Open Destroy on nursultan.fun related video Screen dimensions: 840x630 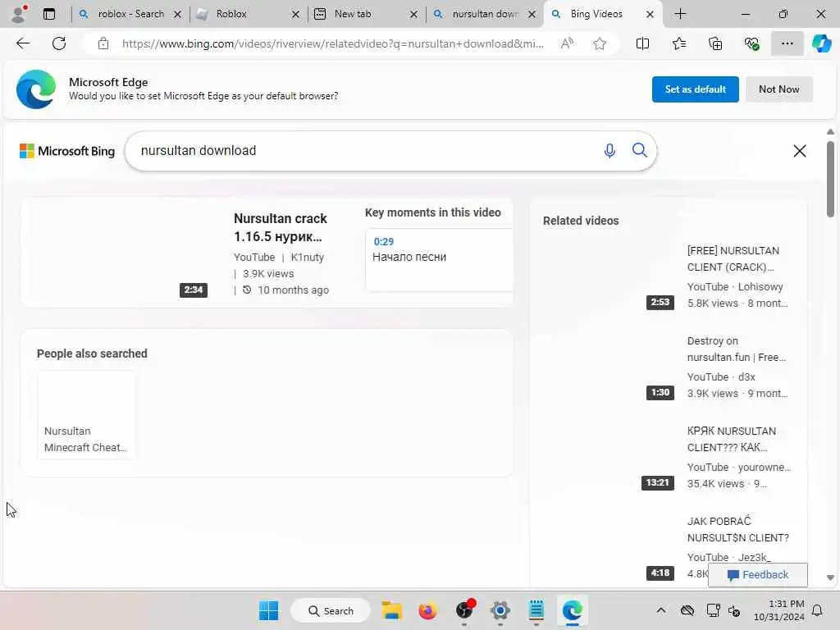[737, 349]
